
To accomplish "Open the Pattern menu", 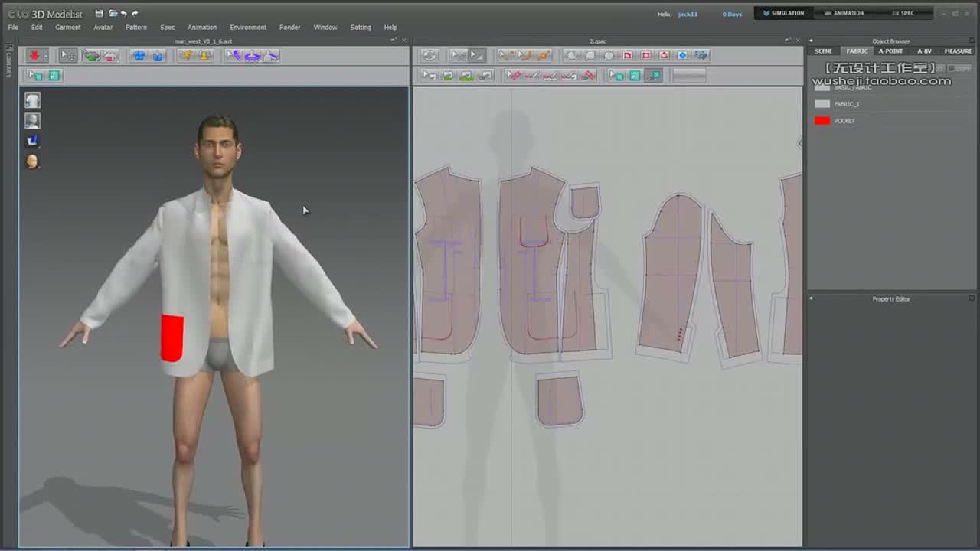I will tap(136, 28).
